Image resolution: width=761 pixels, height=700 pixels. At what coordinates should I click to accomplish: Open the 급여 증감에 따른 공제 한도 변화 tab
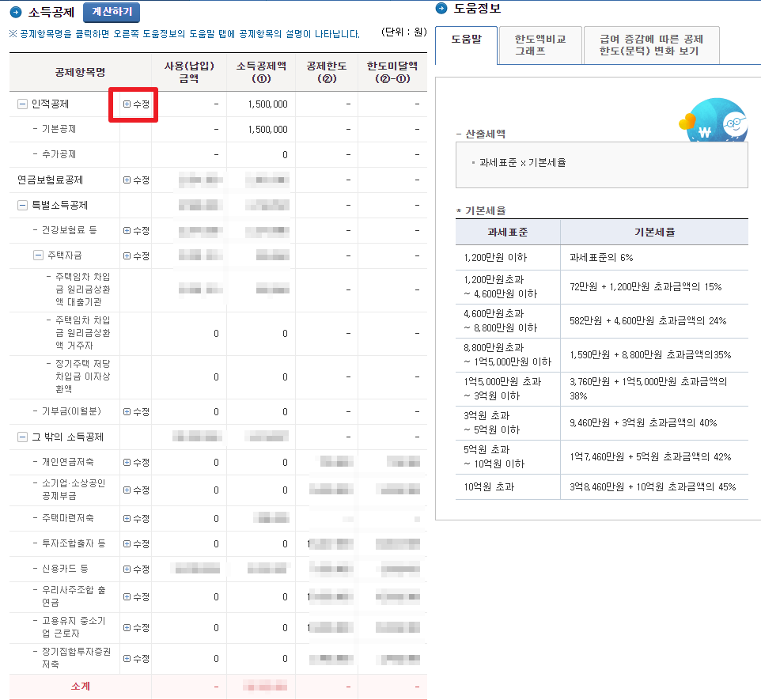click(650, 45)
